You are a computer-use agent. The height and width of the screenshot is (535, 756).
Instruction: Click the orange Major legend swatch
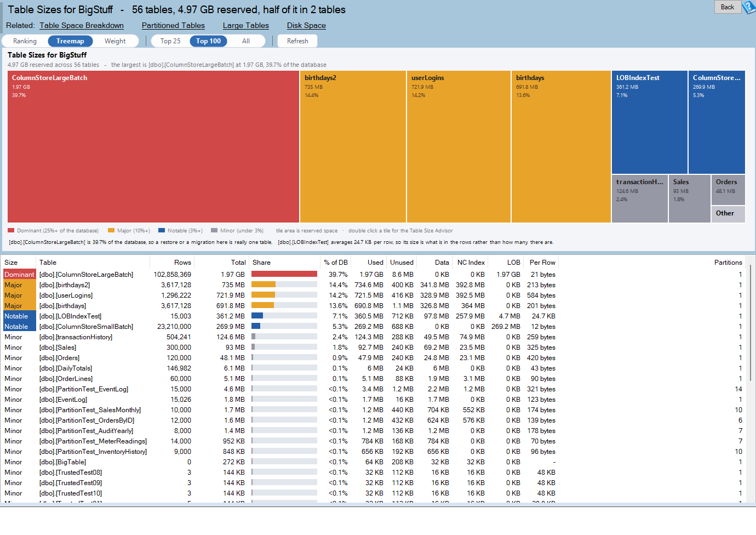pos(111,231)
